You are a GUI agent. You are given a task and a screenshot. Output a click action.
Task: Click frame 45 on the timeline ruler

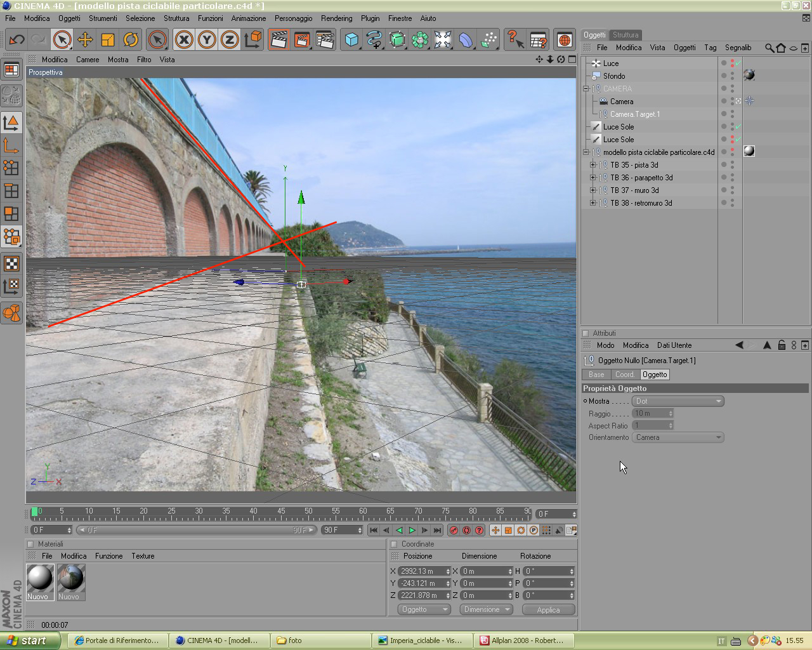tap(281, 513)
